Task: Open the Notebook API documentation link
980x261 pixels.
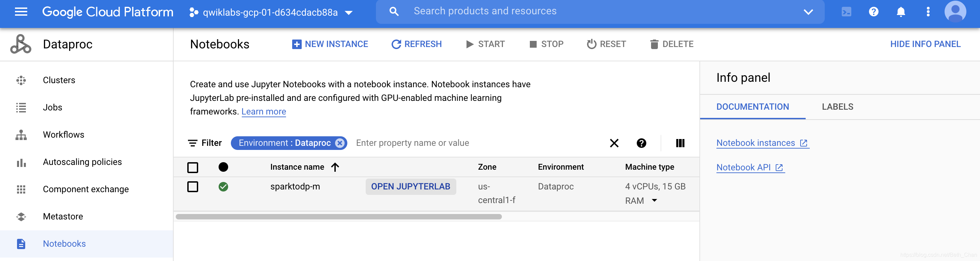Action: [x=750, y=167]
